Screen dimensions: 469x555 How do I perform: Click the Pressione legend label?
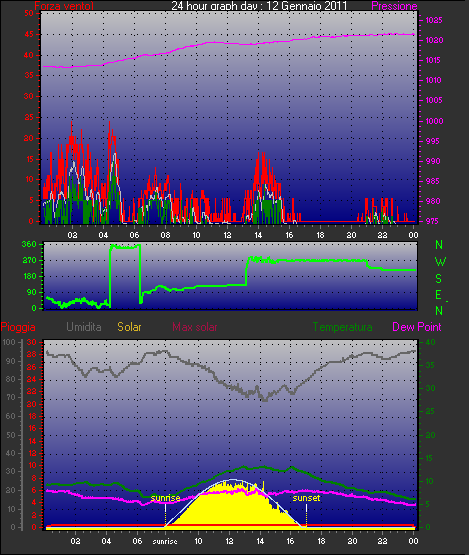click(394, 6)
